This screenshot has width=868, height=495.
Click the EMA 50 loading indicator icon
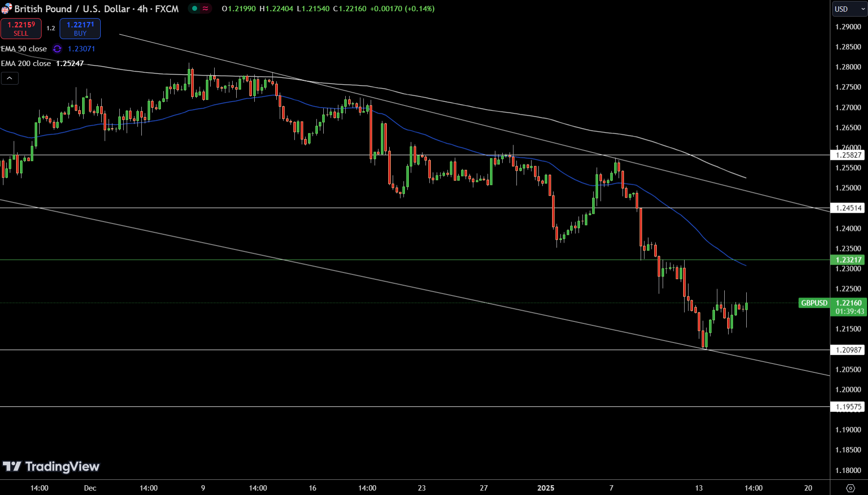pos(57,49)
